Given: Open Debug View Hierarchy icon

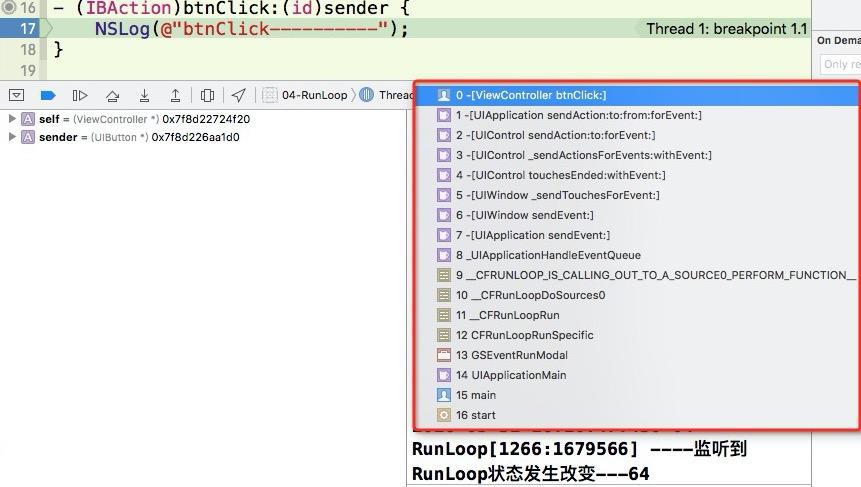Looking at the screenshot, I should (207, 96).
